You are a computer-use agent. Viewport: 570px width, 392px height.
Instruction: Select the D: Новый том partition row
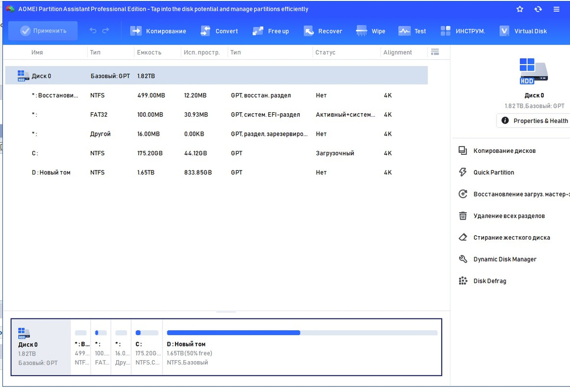pyautogui.click(x=216, y=172)
